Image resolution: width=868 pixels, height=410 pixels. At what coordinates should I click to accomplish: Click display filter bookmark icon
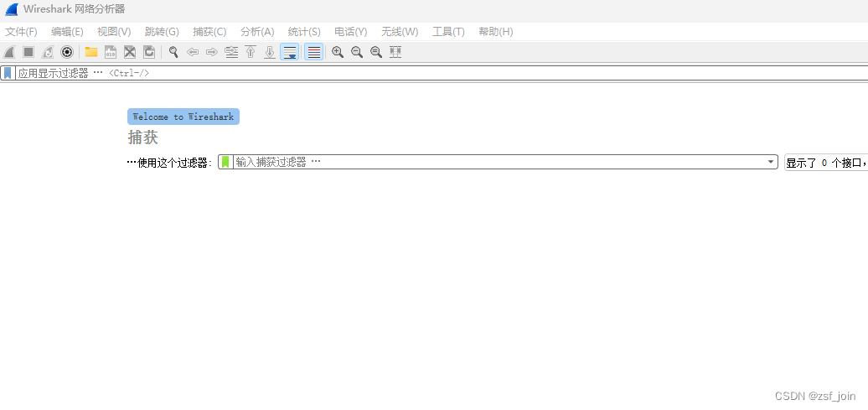coord(8,73)
